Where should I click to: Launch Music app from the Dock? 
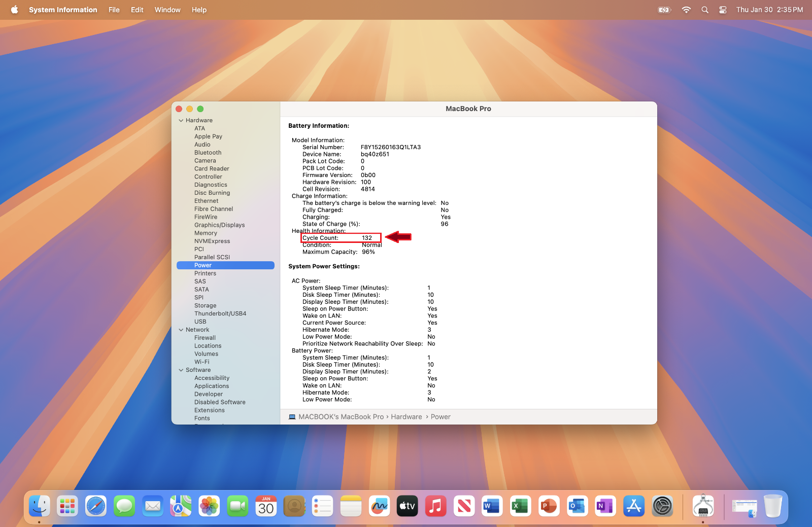click(x=435, y=506)
